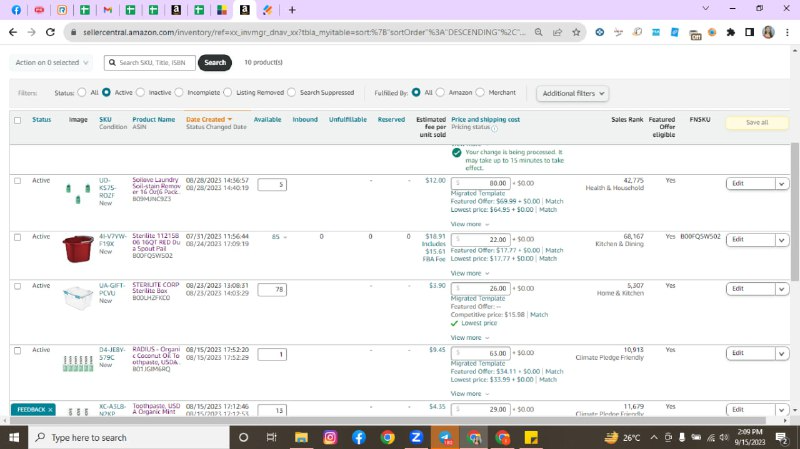Close the Feedback widget with the X
The width and height of the screenshot is (800, 449).
[50, 410]
